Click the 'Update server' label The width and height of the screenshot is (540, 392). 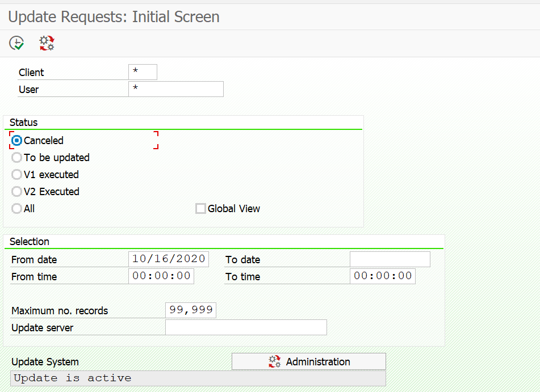click(43, 328)
